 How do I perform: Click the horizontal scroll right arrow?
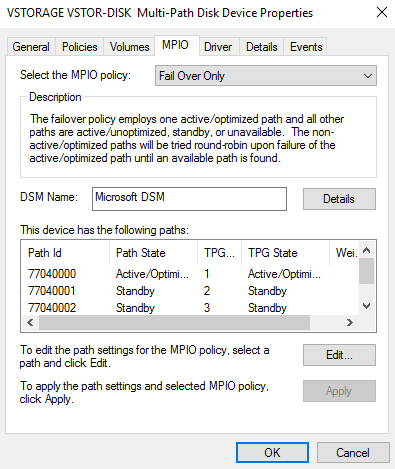point(350,323)
